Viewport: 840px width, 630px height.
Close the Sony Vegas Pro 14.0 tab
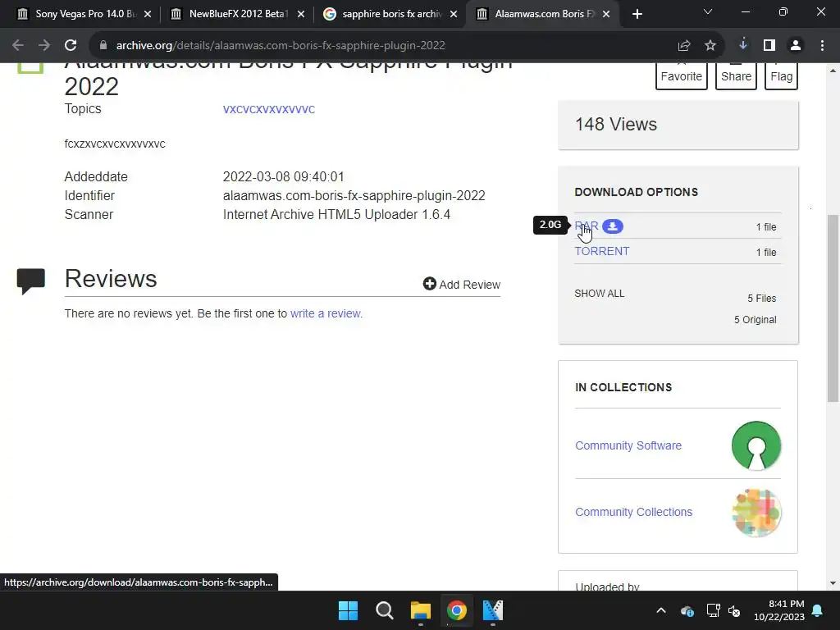coord(148,14)
